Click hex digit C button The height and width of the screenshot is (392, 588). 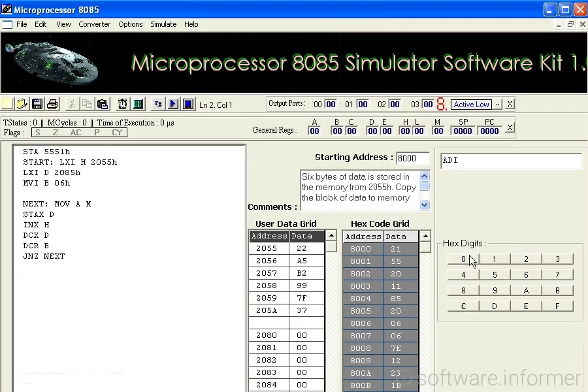[x=463, y=306]
